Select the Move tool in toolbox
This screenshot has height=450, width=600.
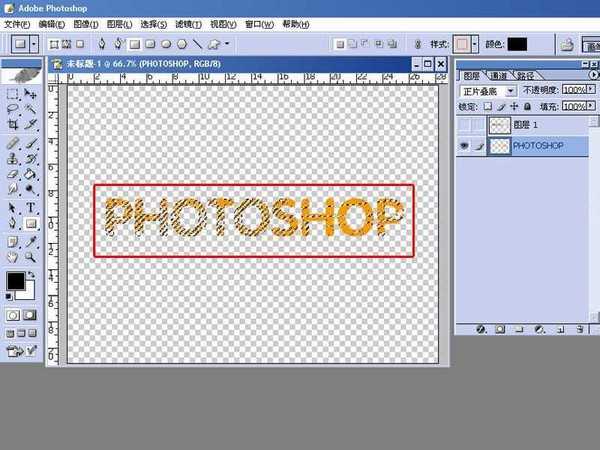coord(30,93)
